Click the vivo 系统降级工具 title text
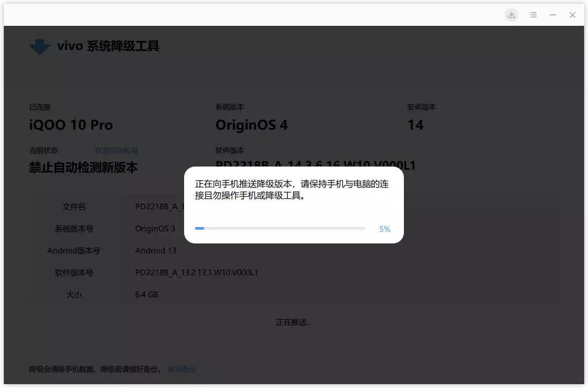This screenshot has width=588, height=388. 108,46
